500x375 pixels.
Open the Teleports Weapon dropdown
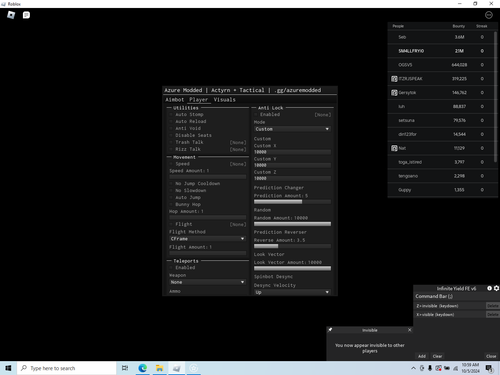click(x=208, y=282)
